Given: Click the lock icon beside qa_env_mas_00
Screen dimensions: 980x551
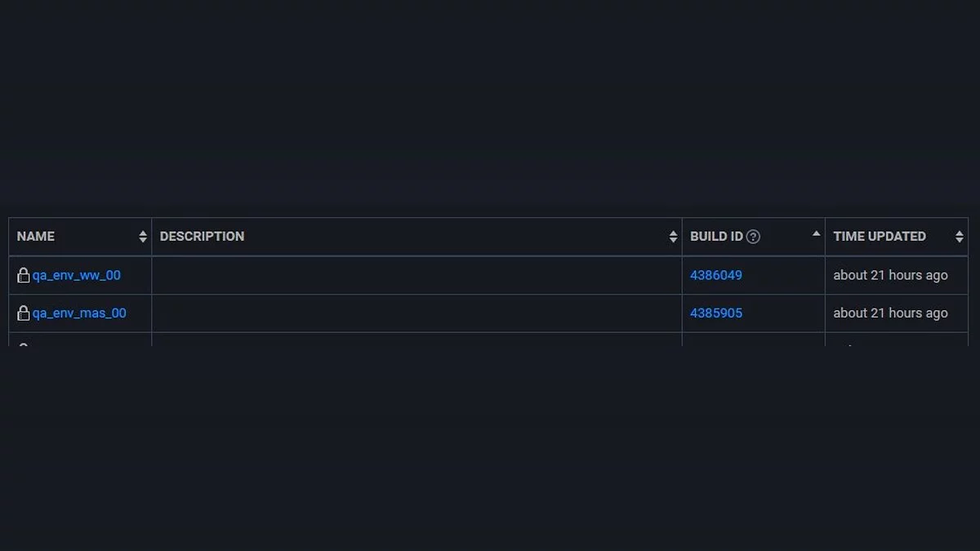Looking at the screenshot, I should (x=24, y=313).
